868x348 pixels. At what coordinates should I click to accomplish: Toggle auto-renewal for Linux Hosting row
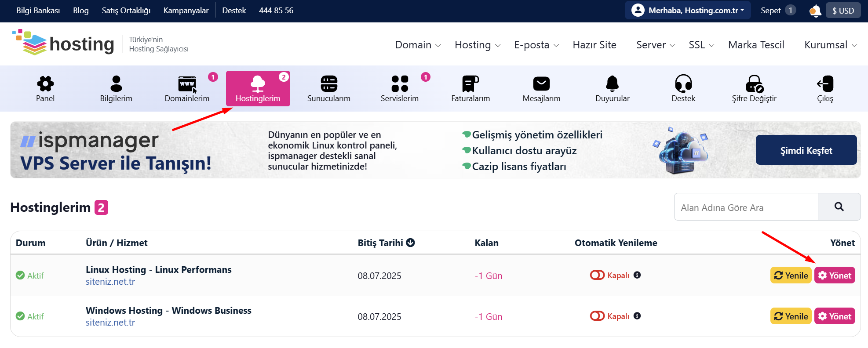click(x=597, y=275)
